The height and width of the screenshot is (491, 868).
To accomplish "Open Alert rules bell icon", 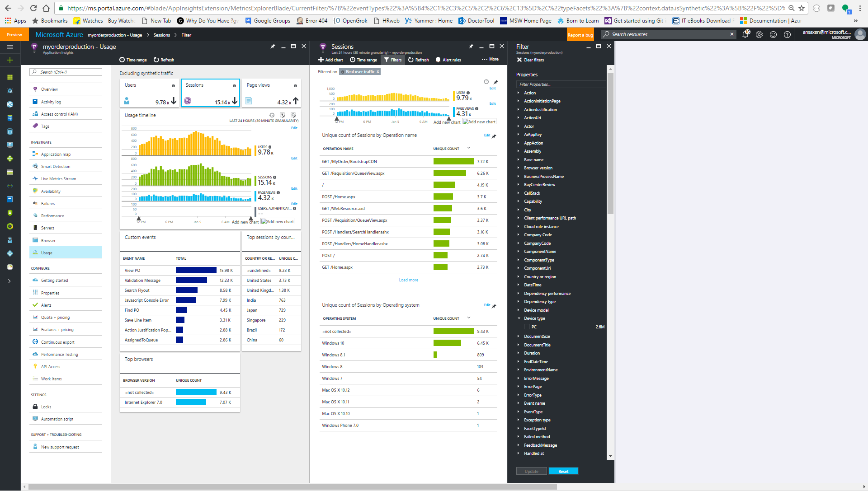I will [x=438, y=60].
